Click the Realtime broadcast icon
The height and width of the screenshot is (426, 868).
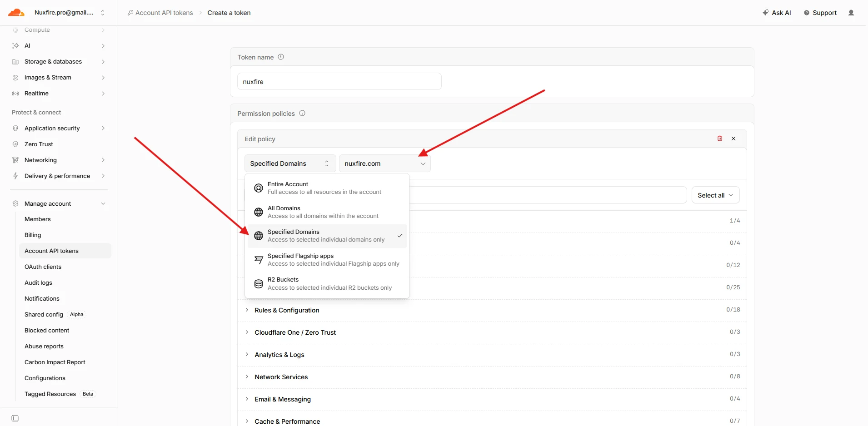[x=15, y=93]
